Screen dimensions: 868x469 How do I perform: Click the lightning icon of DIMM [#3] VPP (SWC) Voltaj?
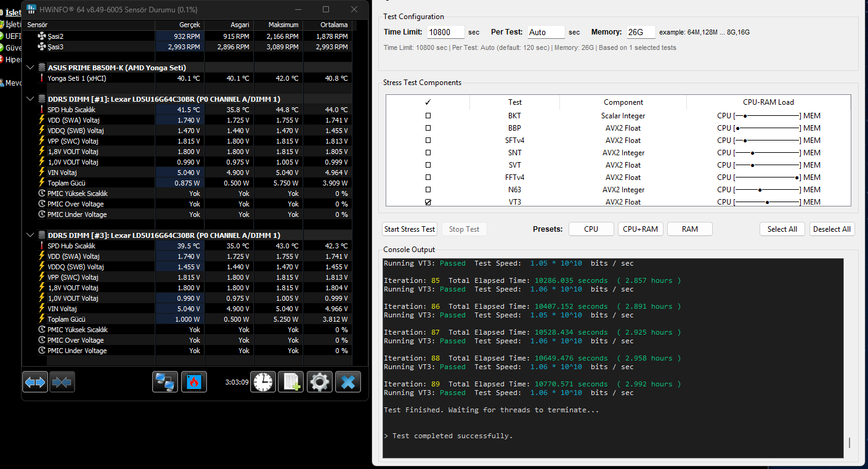point(42,277)
